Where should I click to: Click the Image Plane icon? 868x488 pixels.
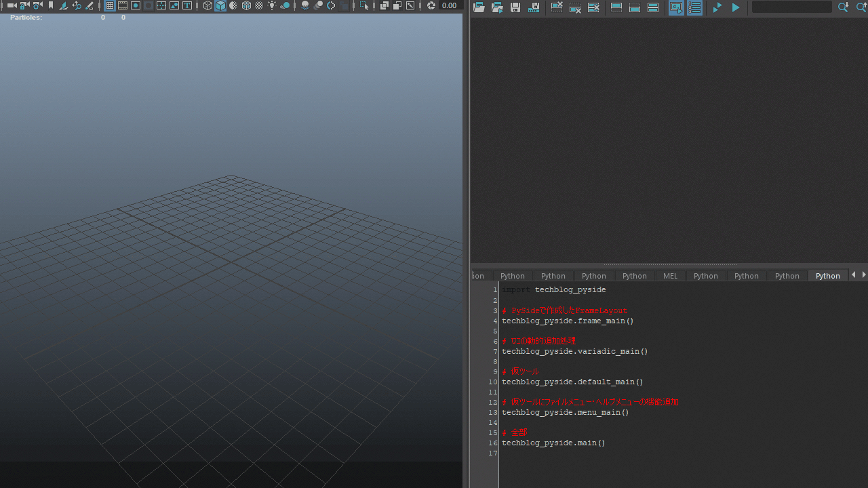64,5
